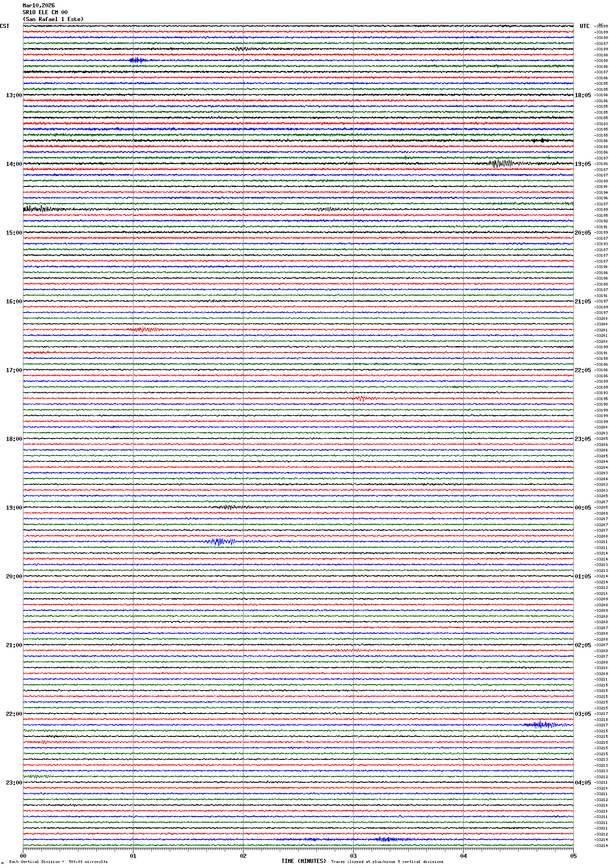Click the vertical division microvolts scale note
This screenshot has height=868, width=610.
[x=58, y=862]
